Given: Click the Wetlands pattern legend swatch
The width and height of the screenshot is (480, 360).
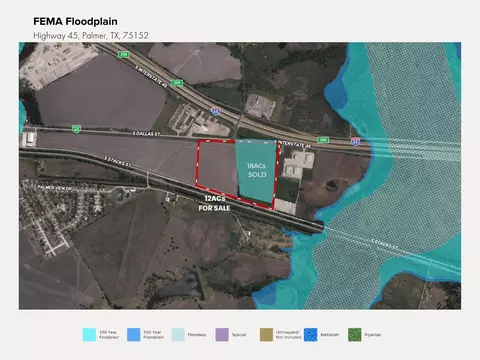Looking at the screenshot, I should click(x=311, y=335).
